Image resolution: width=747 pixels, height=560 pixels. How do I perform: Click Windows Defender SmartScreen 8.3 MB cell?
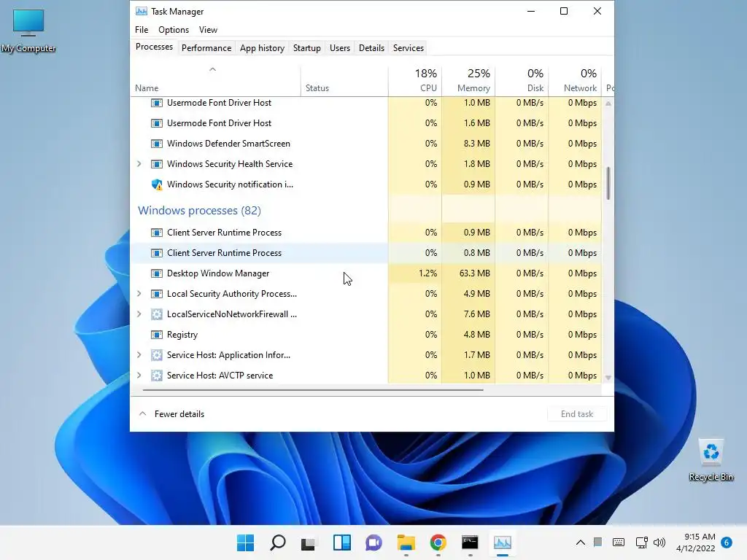468,144
